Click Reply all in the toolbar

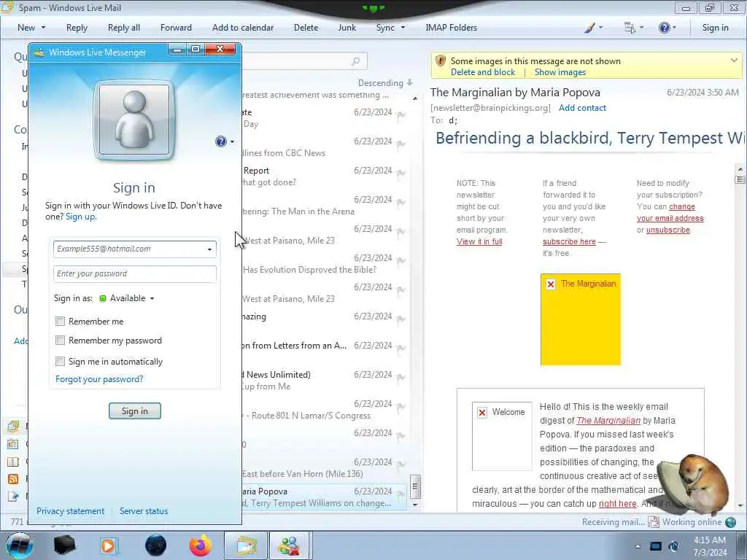click(x=124, y=28)
